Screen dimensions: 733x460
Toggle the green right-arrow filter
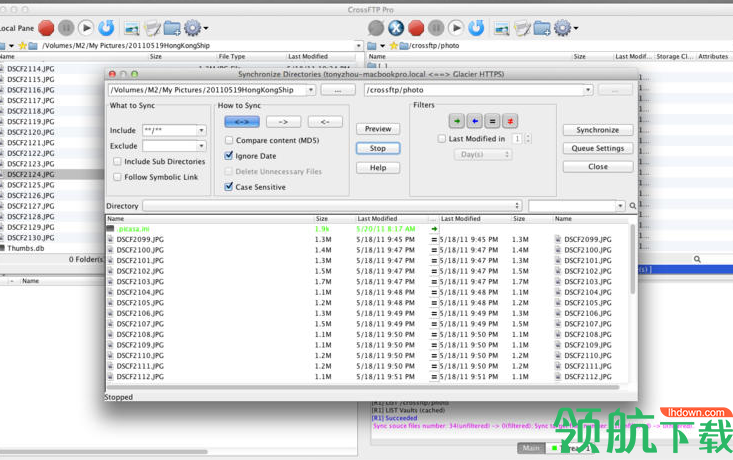click(x=457, y=121)
